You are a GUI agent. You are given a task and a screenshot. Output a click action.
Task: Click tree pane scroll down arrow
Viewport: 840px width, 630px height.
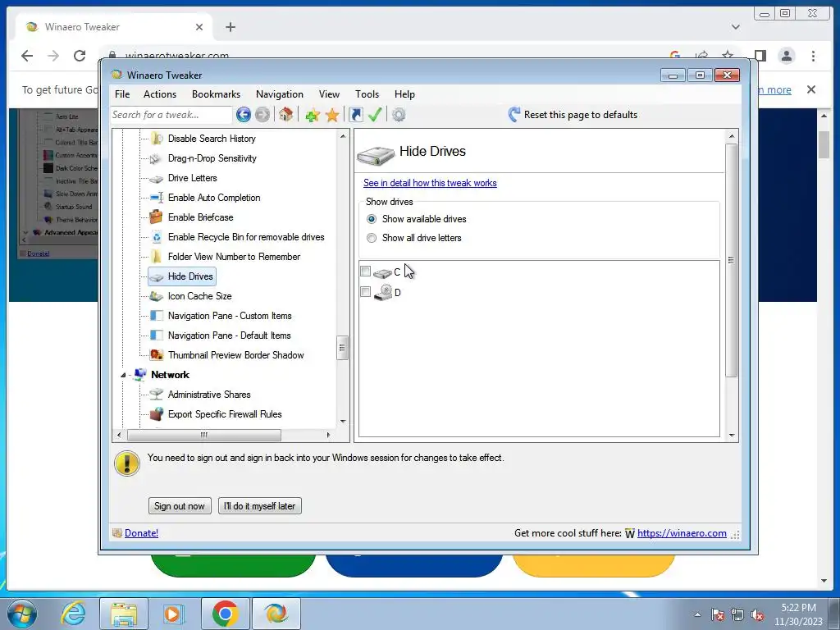pyautogui.click(x=343, y=421)
